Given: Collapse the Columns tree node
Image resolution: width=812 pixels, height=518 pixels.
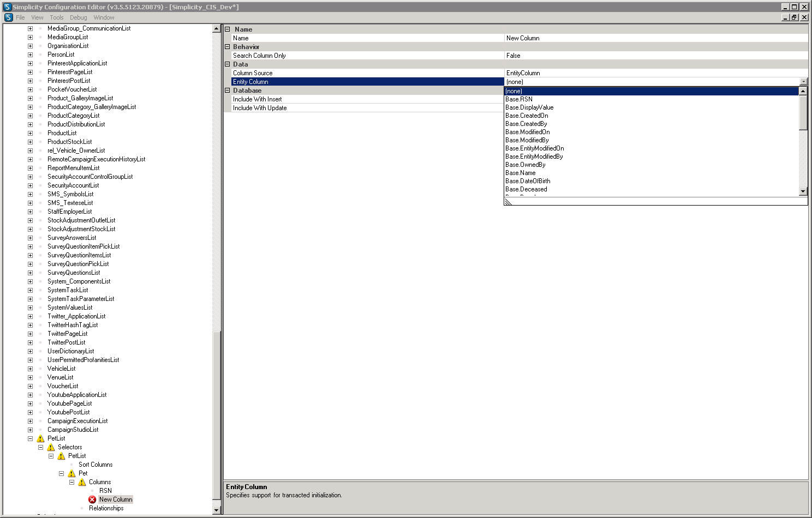Looking at the screenshot, I should [71, 482].
